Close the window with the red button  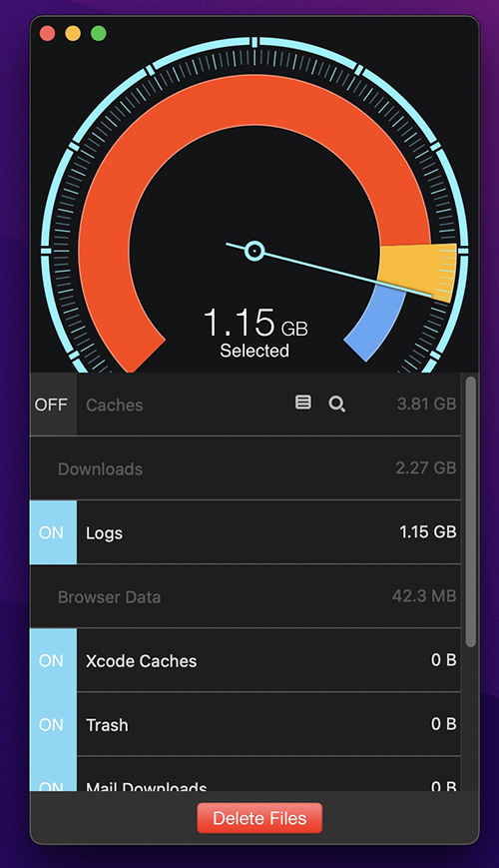click(x=48, y=33)
